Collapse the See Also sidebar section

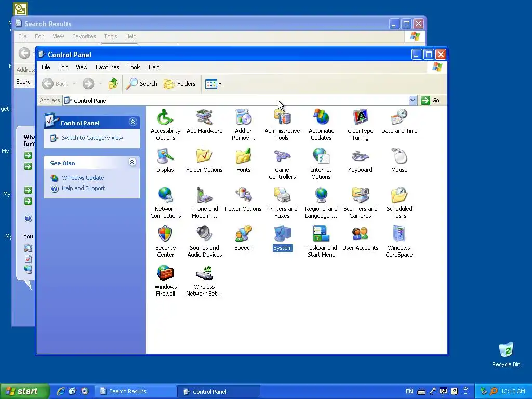(132, 162)
